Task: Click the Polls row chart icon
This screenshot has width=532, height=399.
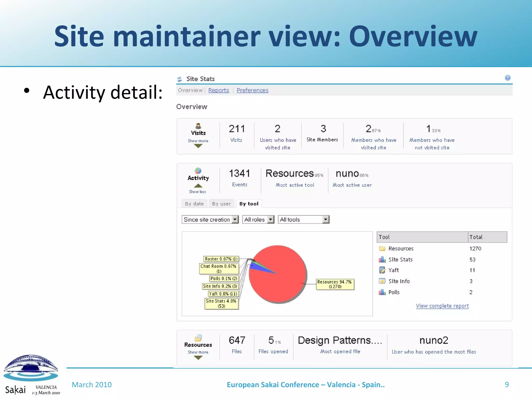Action: (x=382, y=292)
